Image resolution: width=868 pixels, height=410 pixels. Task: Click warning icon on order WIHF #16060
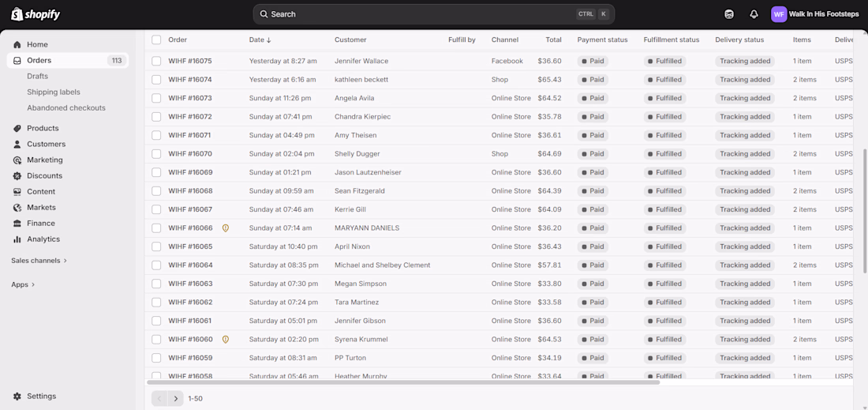[226, 339]
